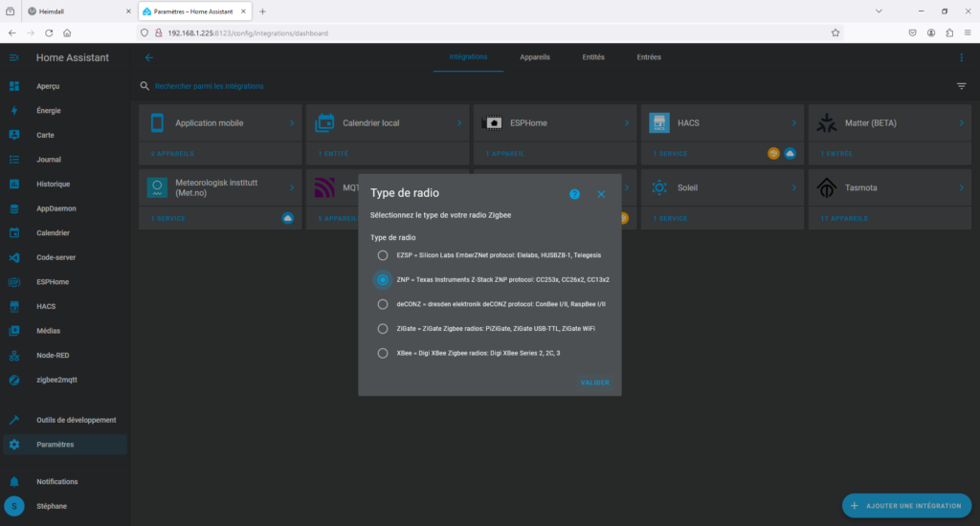This screenshot has height=526, width=980.
Task: Go back with the header arrow
Action: [x=148, y=57]
